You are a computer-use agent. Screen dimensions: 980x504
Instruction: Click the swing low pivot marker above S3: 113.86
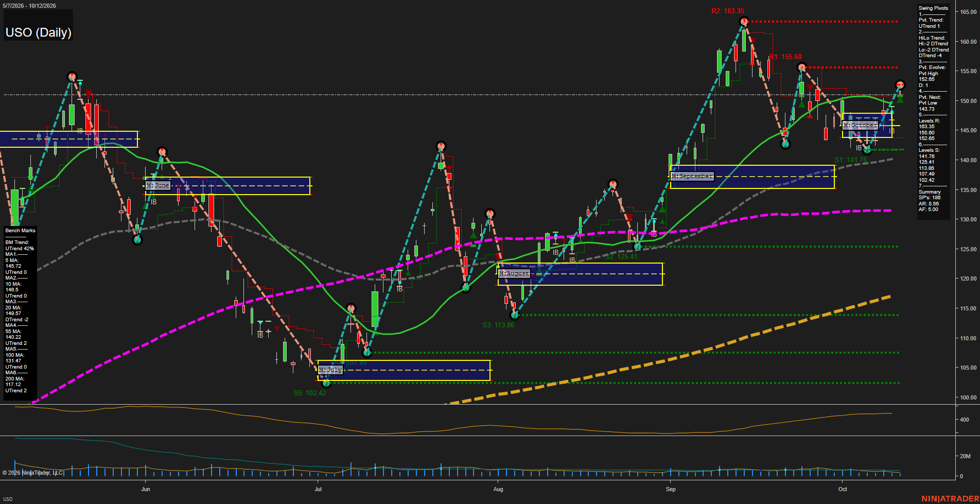514,315
